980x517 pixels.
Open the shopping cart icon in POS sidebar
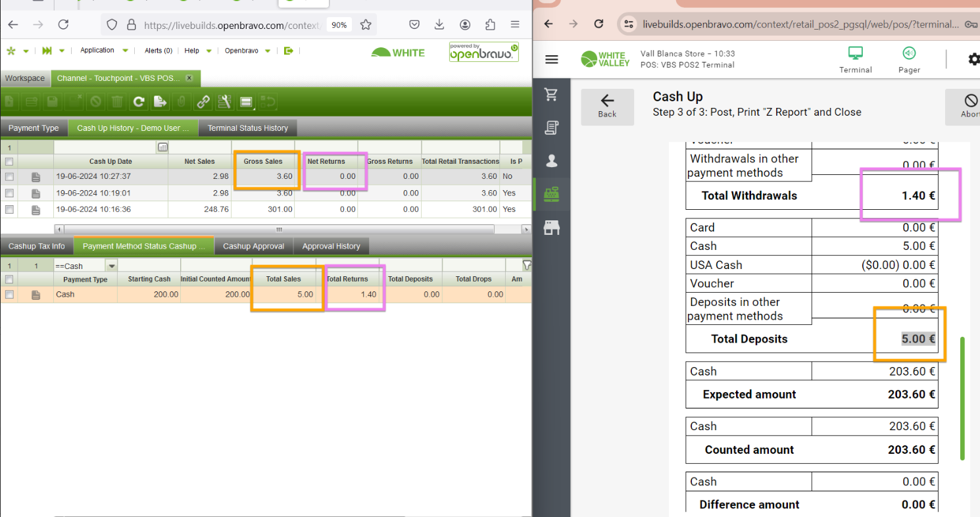(552, 95)
